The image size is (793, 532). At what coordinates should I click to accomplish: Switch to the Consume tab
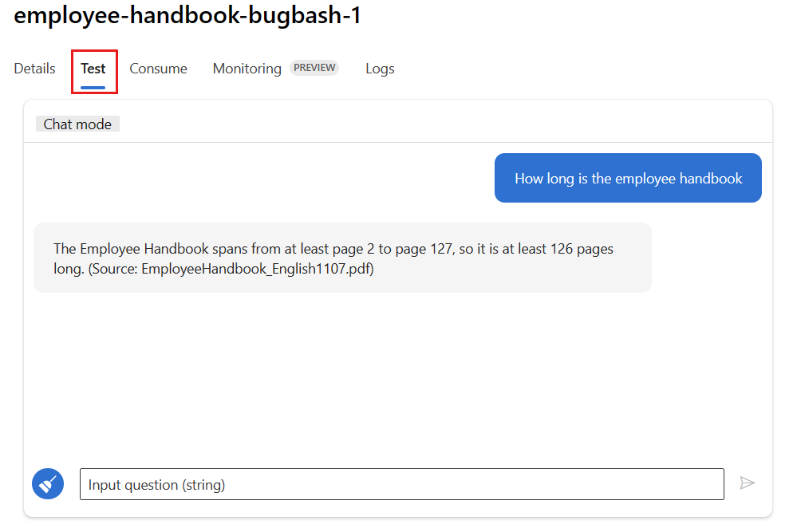(x=158, y=69)
